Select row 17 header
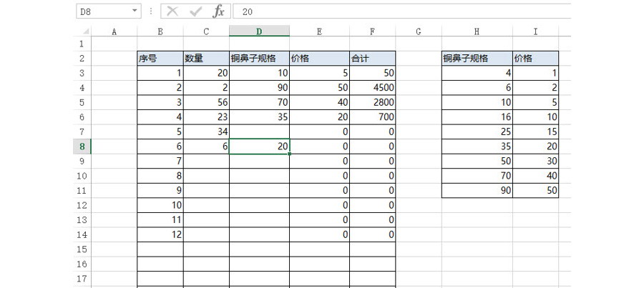This screenshot has height=288, width=644. pyautogui.click(x=82, y=279)
